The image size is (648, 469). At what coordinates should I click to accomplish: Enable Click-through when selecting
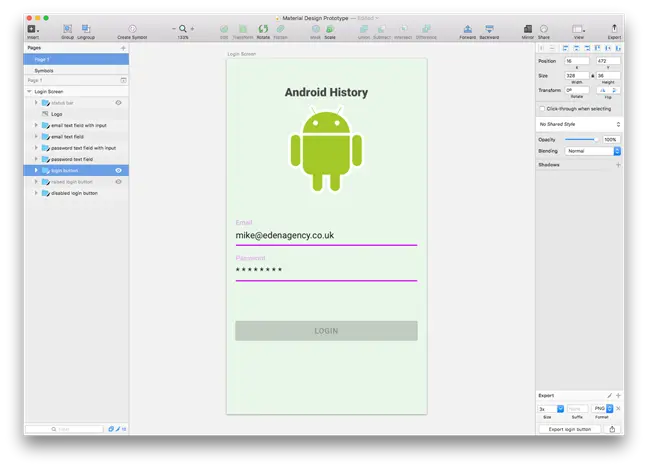[x=542, y=109]
